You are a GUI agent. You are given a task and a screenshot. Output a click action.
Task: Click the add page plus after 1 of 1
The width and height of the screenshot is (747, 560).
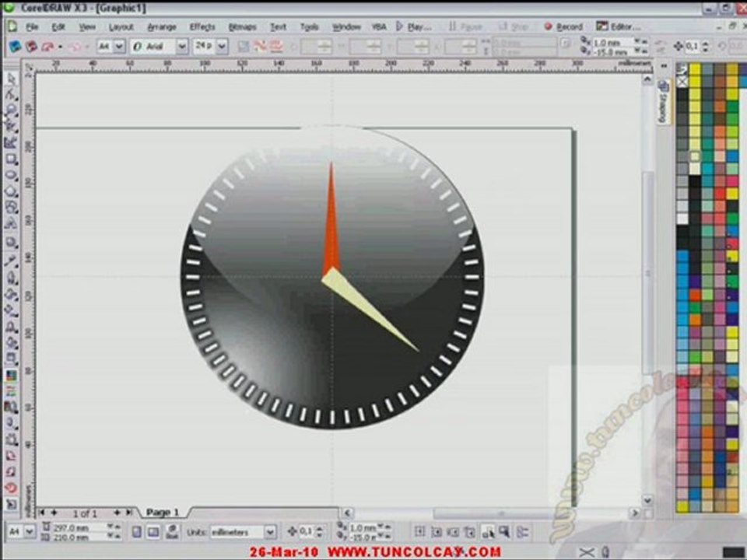pos(116,513)
